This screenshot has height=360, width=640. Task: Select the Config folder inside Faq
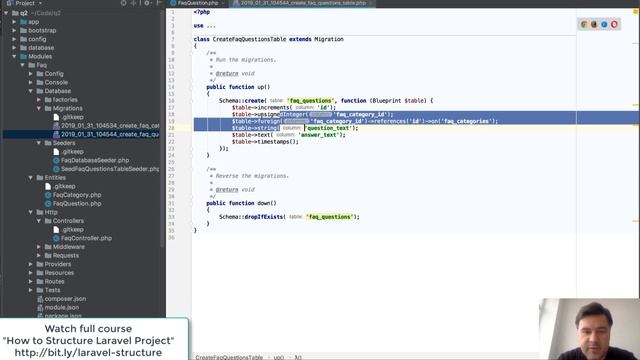tap(82, 74)
